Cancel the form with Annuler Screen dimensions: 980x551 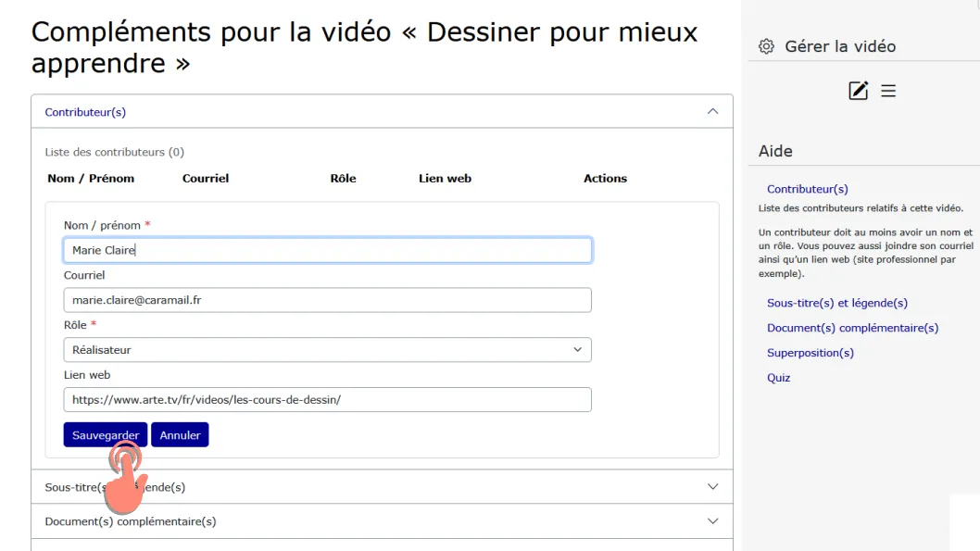point(180,435)
